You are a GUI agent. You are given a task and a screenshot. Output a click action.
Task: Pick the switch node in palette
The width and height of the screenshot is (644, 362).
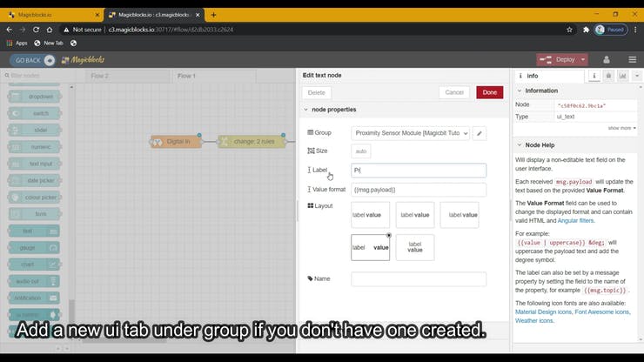[35, 113]
